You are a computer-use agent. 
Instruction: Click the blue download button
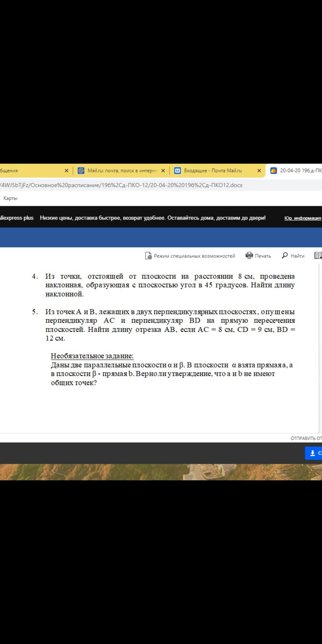(314, 453)
